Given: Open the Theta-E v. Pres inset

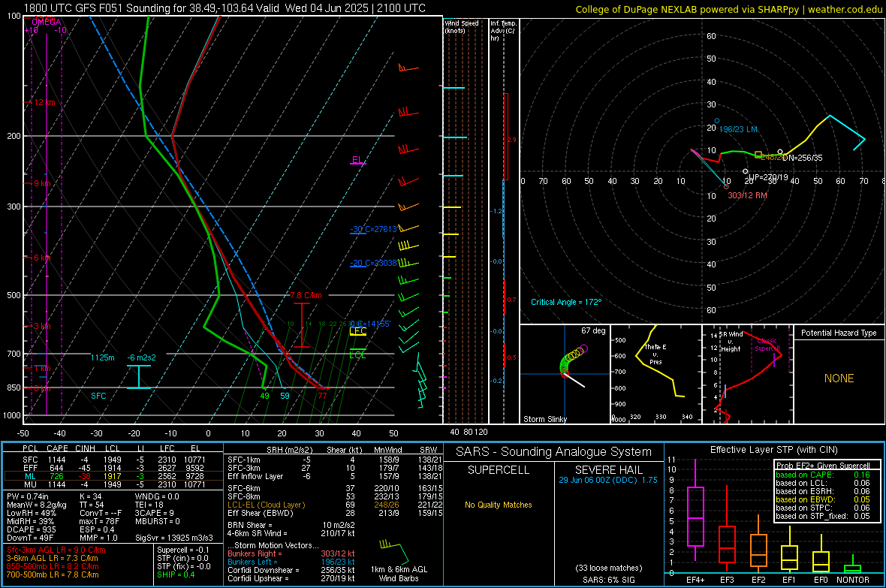Looking at the screenshot, I should click(x=656, y=374).
